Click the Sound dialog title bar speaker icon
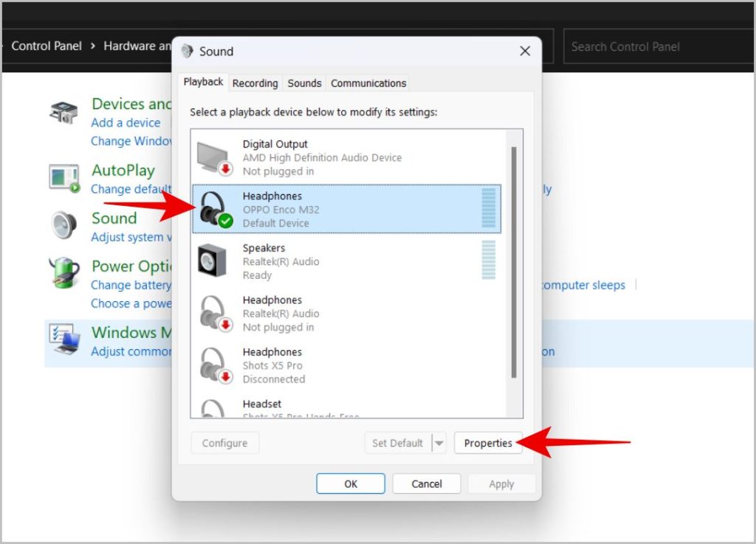This screenshot has height=544, width=756. pos(187,51)
